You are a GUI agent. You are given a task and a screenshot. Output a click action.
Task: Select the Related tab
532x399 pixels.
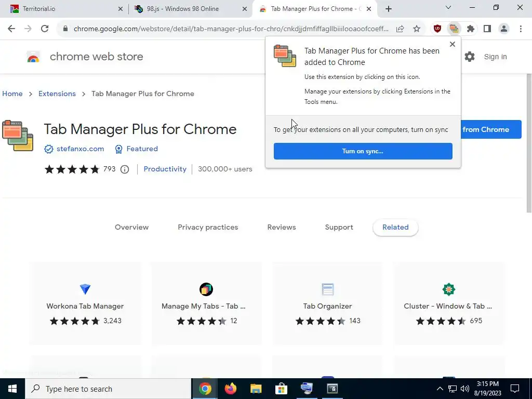tap(395, 228)
